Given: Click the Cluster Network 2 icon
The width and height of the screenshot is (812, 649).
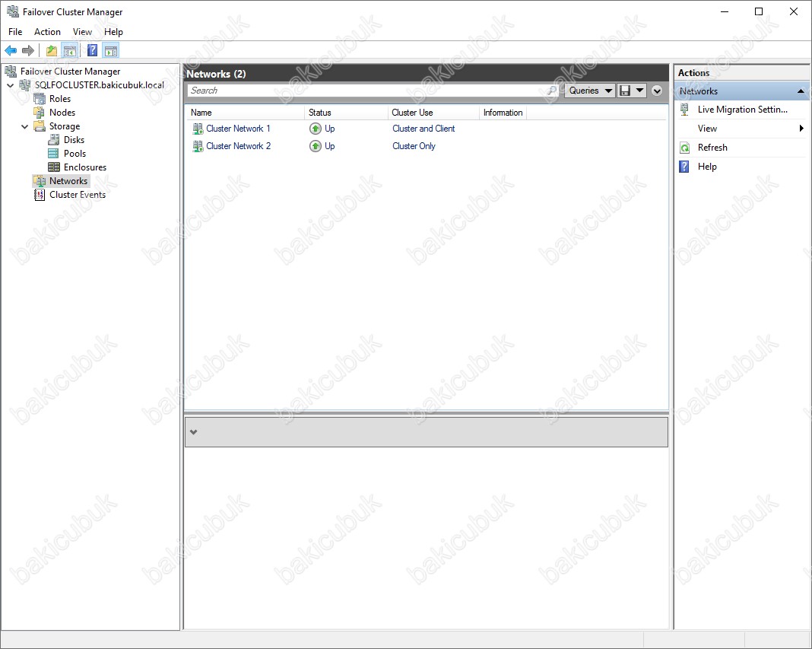Looking at the screenshot, I should (198, 146).
